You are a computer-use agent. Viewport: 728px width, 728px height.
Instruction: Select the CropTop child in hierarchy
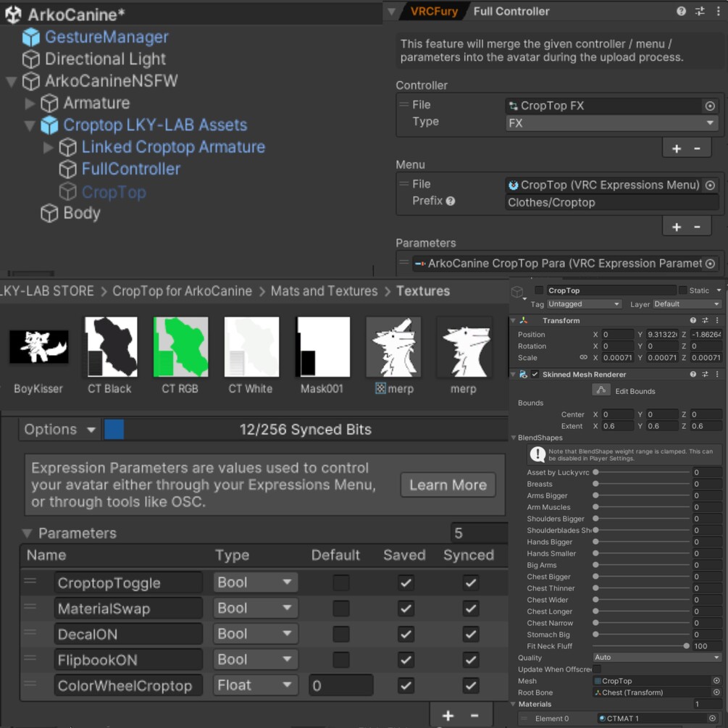tap(114, 192)
